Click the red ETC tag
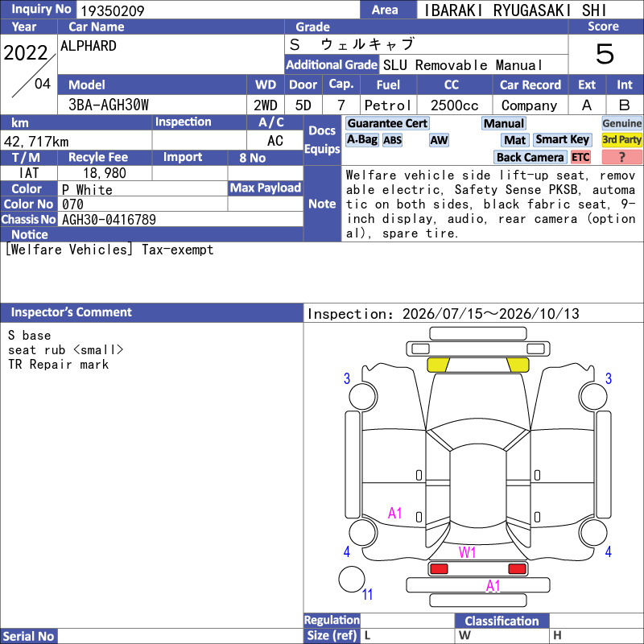The image size is (644, 644). (580, 157)
